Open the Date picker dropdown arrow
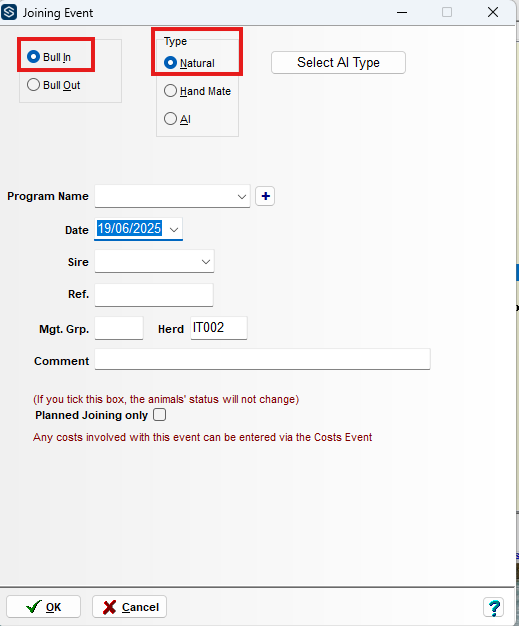Image resolution: width=519 pixels, height=626 pixels. (174, 230)
